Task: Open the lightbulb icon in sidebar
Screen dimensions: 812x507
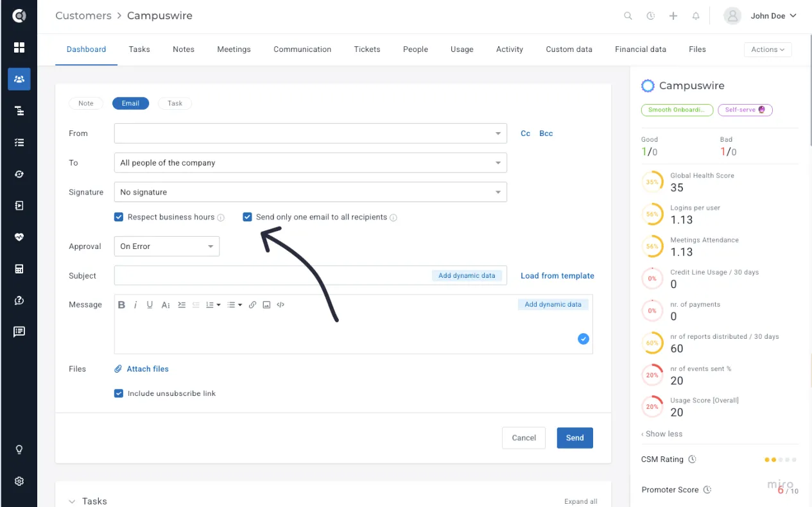Action: coord(19,450)
